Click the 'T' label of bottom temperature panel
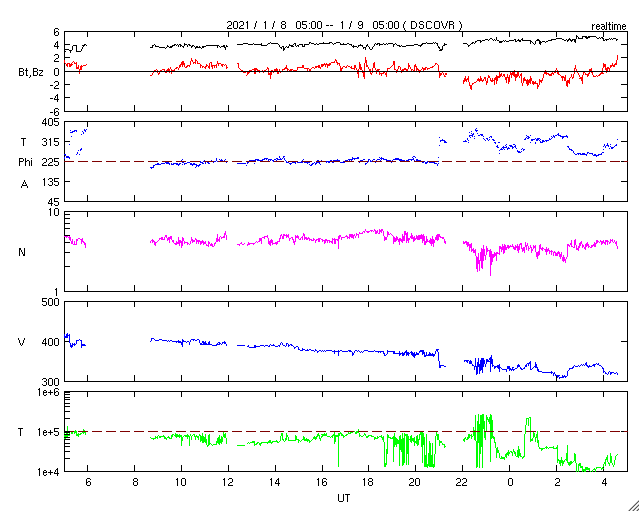640x512 pixels. (20, 432)
